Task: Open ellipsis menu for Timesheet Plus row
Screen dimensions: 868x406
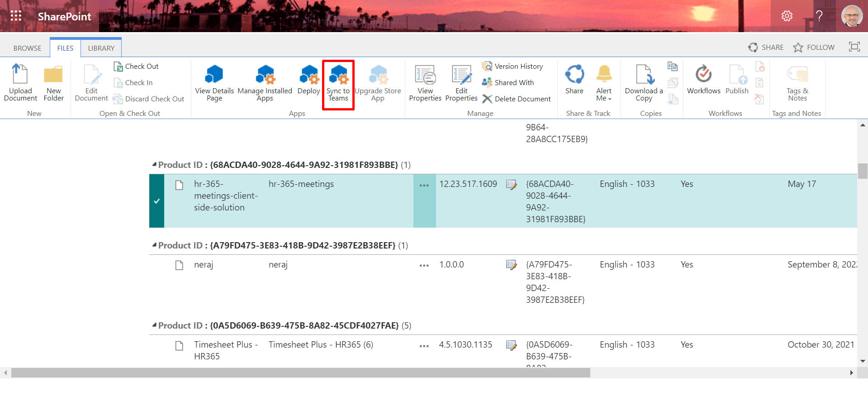Action: [424, 346]
